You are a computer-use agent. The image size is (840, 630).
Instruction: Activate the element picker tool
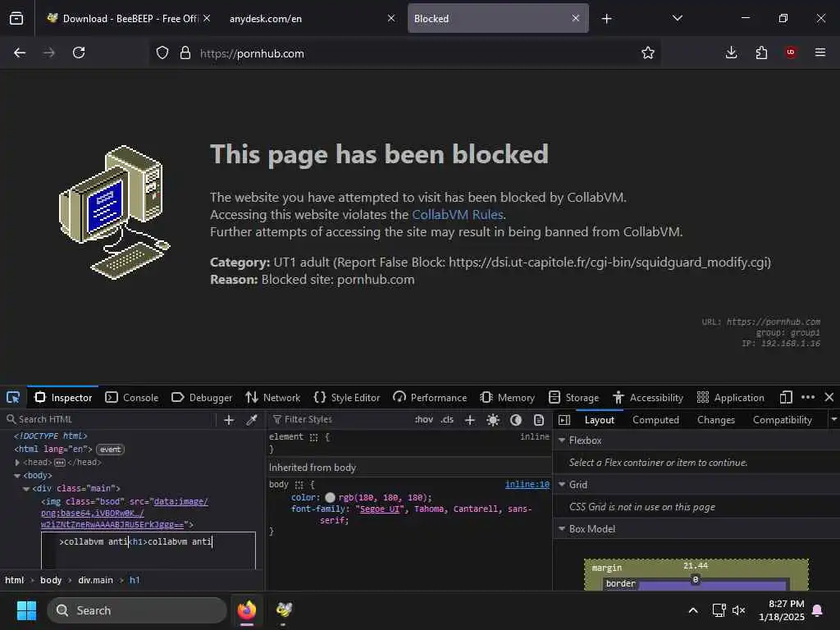pyautogui.click(x=13, y=398)
